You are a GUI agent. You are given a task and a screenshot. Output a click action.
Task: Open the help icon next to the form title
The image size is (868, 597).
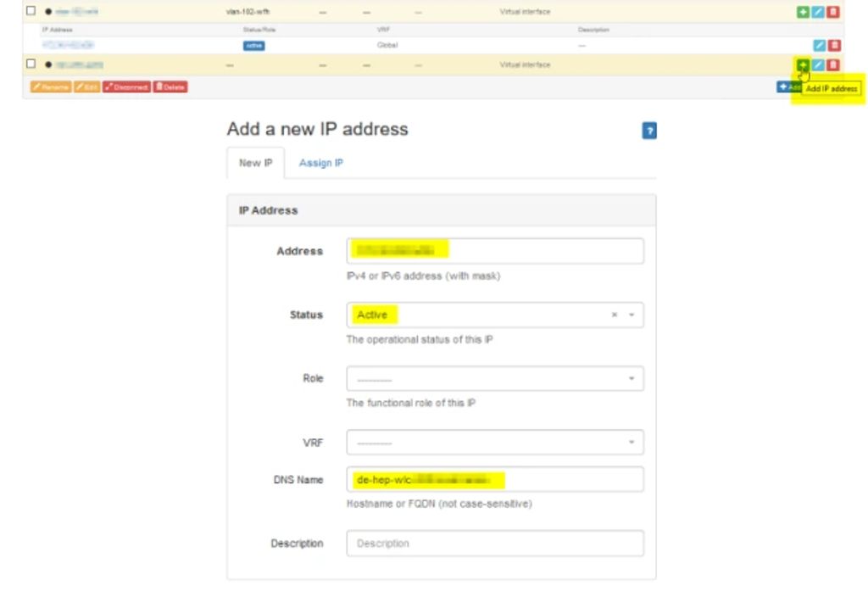point(650,130)
